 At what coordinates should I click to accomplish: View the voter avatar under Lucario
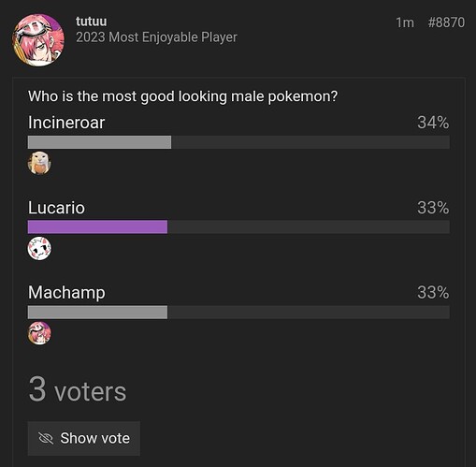(39, 248)
